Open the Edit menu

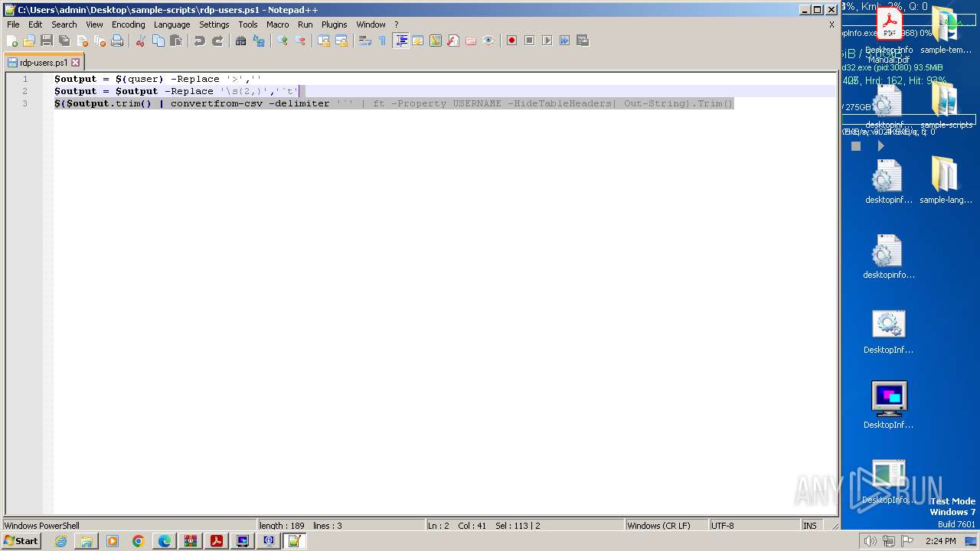35,24
